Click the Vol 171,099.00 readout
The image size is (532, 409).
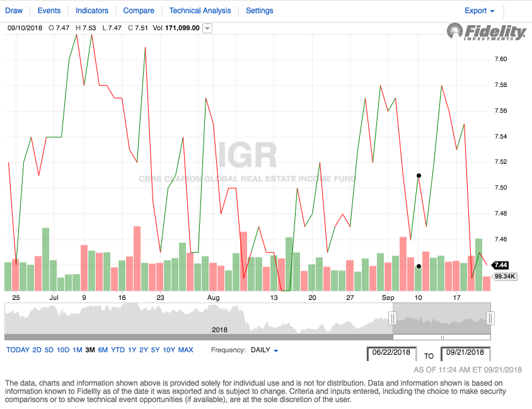[x=176, y=28]
